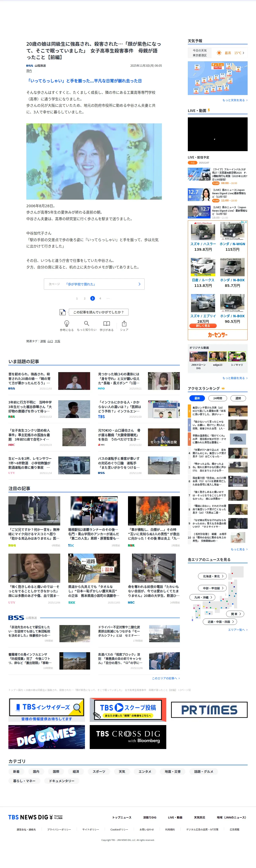Click the 参考になる lightbulb icon
Viewport: 256px width, 868px height.
click(67, 323)
